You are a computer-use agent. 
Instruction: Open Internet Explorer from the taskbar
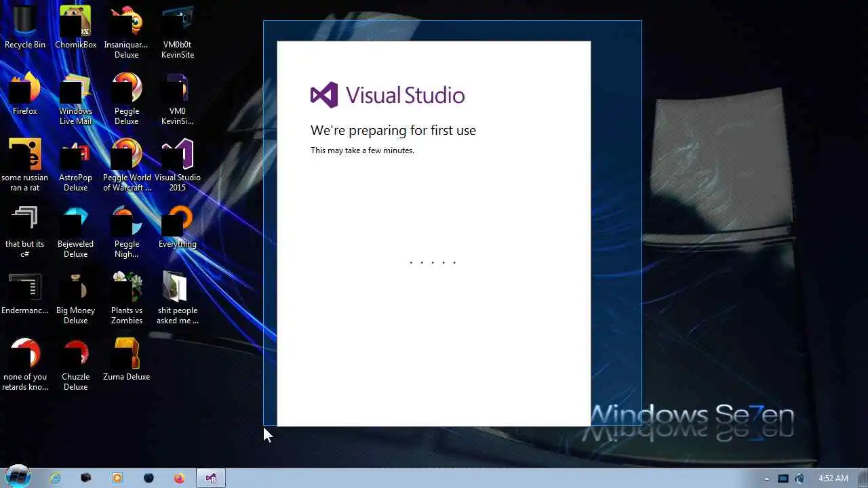coord(55,478)
